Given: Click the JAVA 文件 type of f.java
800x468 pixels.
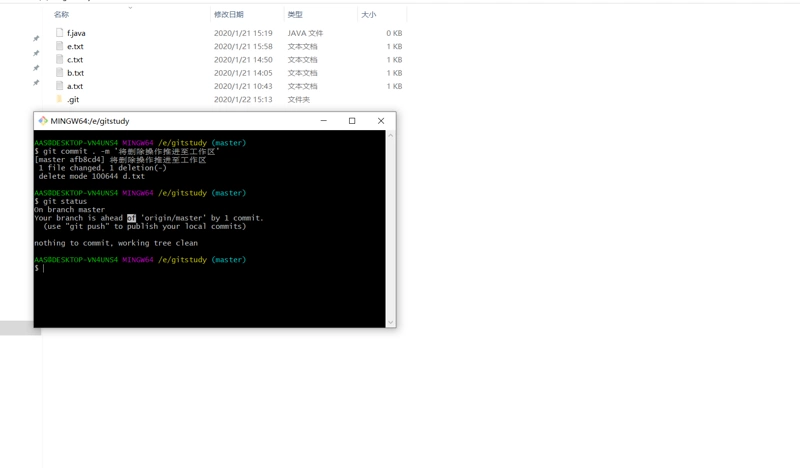Looking at the screenshot, I should click(x=305, y=33).
